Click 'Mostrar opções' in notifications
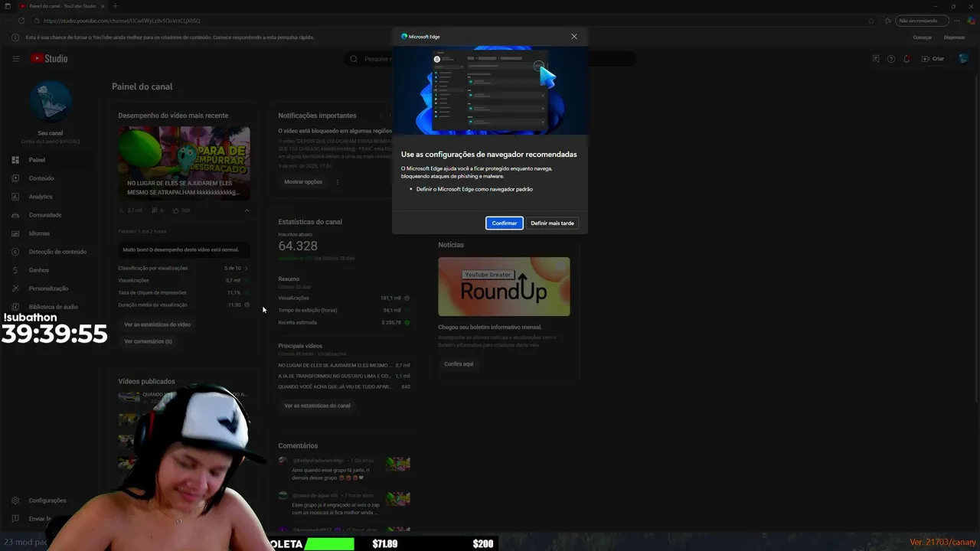This screenshot has height=551, width=980. pyautogui.click(x=303, y=182)
